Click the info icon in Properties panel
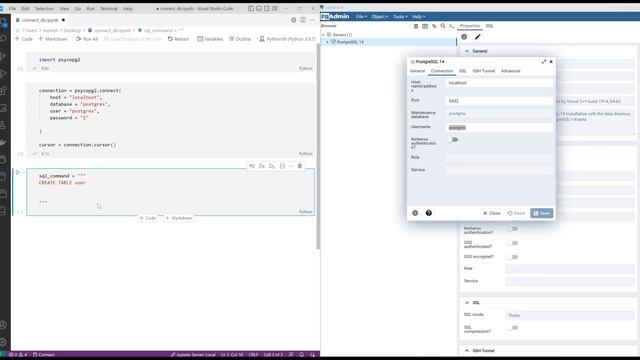Screen dimensions: 640x360 point(464,37)
